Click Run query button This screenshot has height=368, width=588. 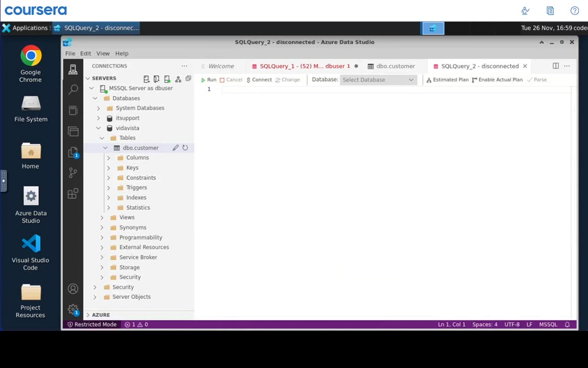pyautogui.click(x=208, y=80)
